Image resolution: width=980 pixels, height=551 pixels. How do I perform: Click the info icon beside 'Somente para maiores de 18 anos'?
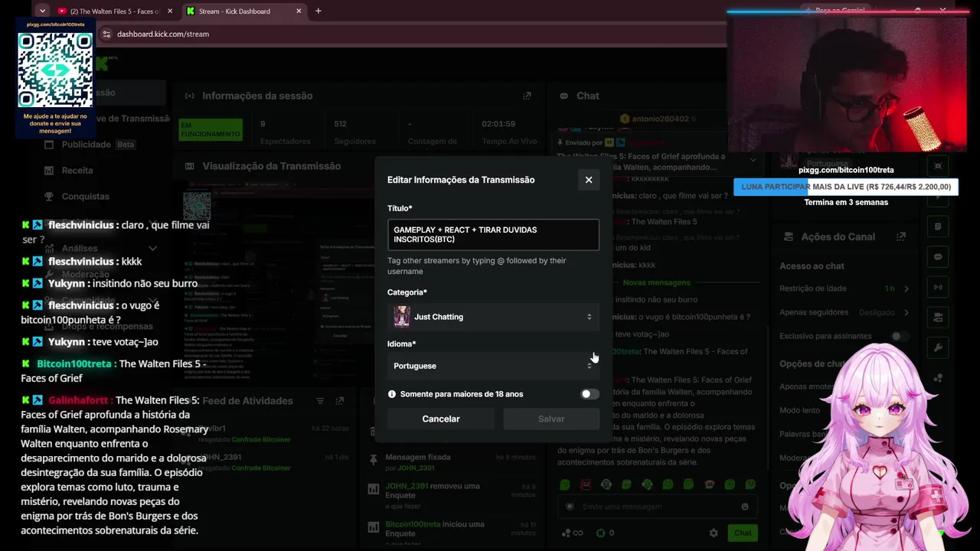[392, 394]
